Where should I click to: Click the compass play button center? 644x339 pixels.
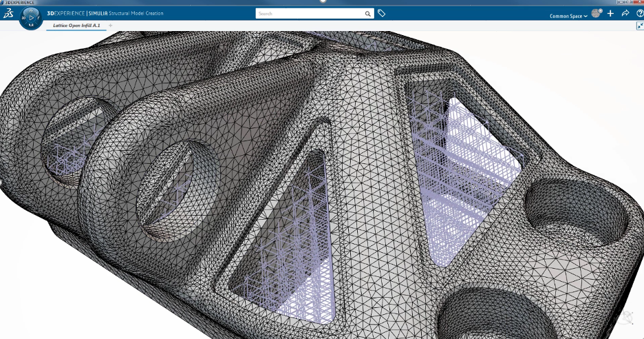[31, 17]
